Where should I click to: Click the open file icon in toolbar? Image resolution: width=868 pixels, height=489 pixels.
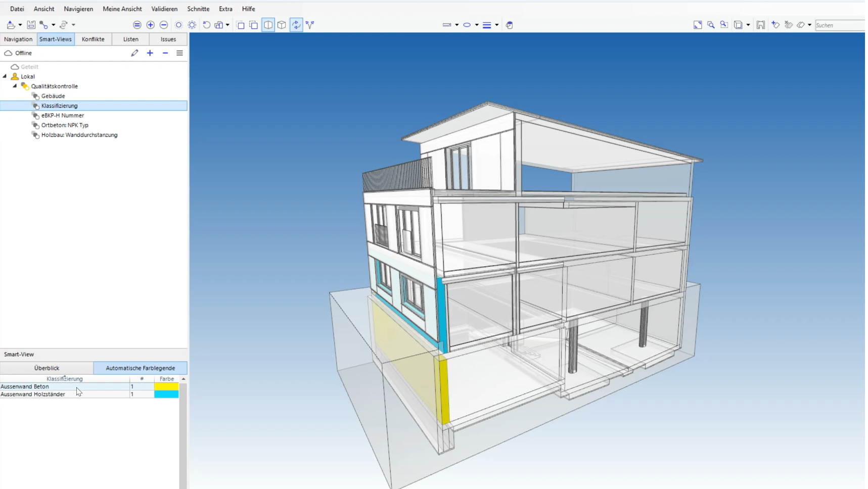[x=11, y=25]
